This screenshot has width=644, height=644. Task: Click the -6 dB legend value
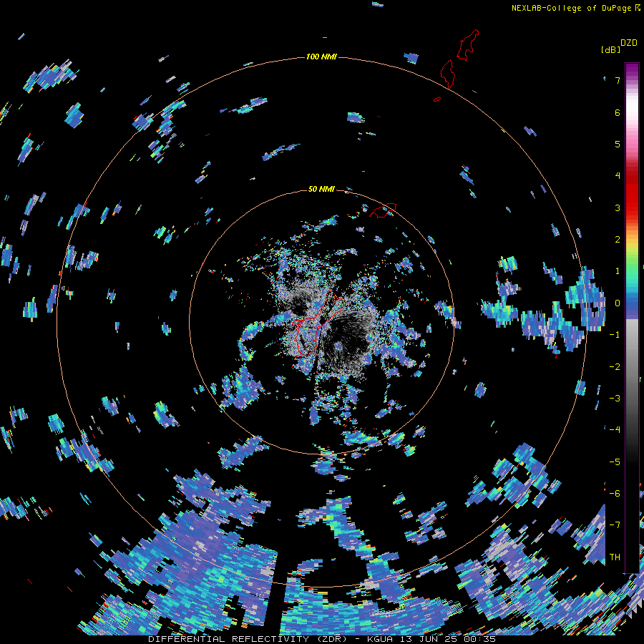[x=615, y=493]
